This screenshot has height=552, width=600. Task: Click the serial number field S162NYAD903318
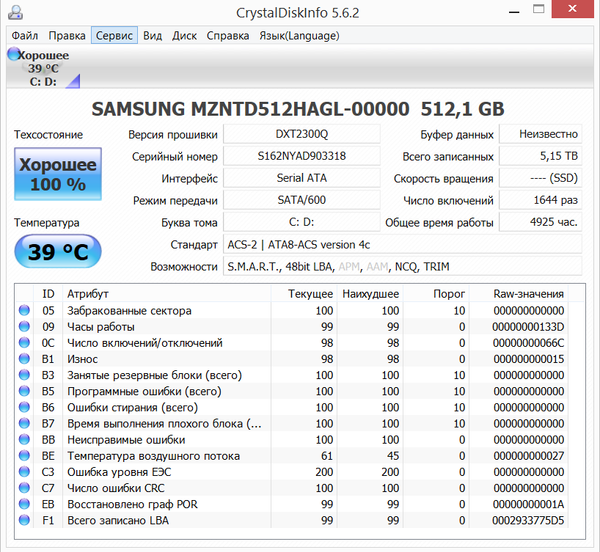[x=300, y=156]
